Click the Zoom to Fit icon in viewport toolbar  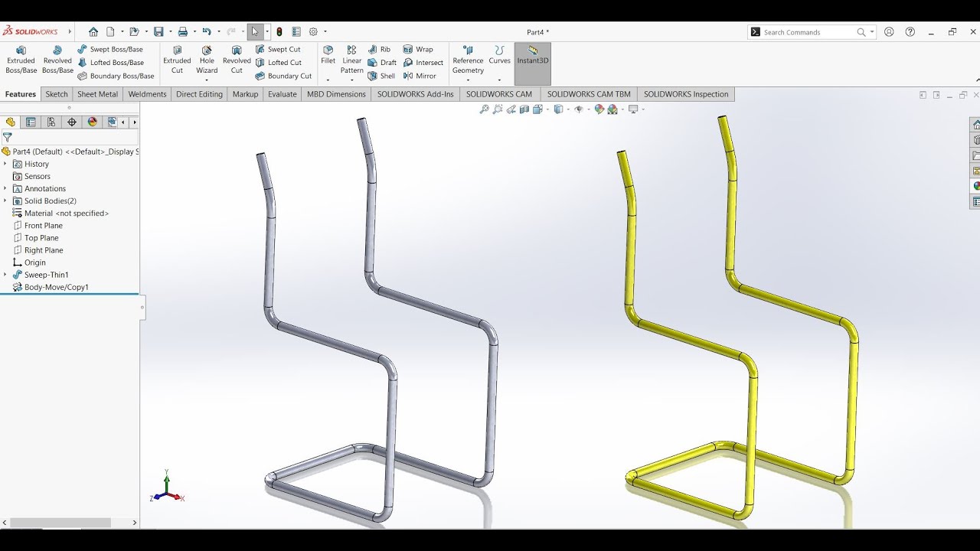(x=484, y=109)
